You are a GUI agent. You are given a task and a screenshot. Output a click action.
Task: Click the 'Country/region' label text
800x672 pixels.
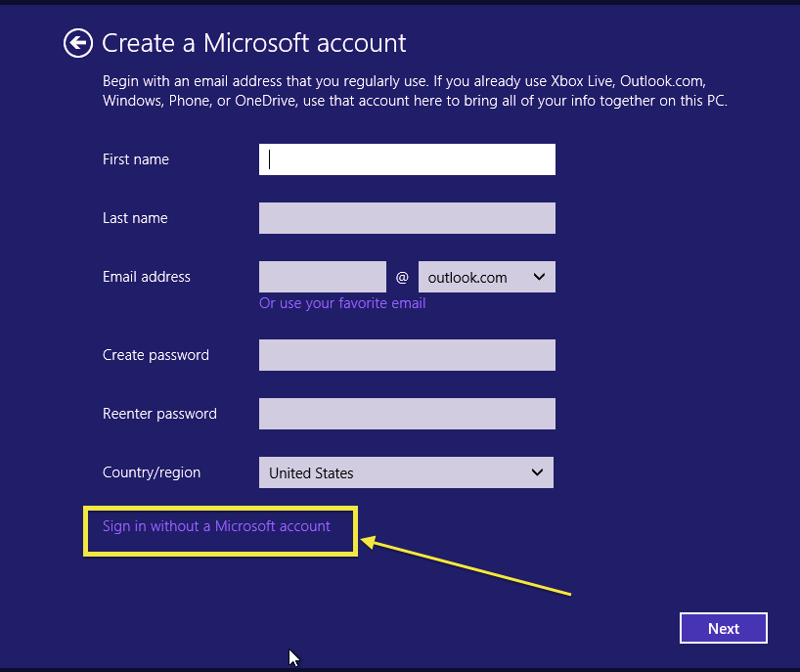pyautogui.click(x=152, y=472)
